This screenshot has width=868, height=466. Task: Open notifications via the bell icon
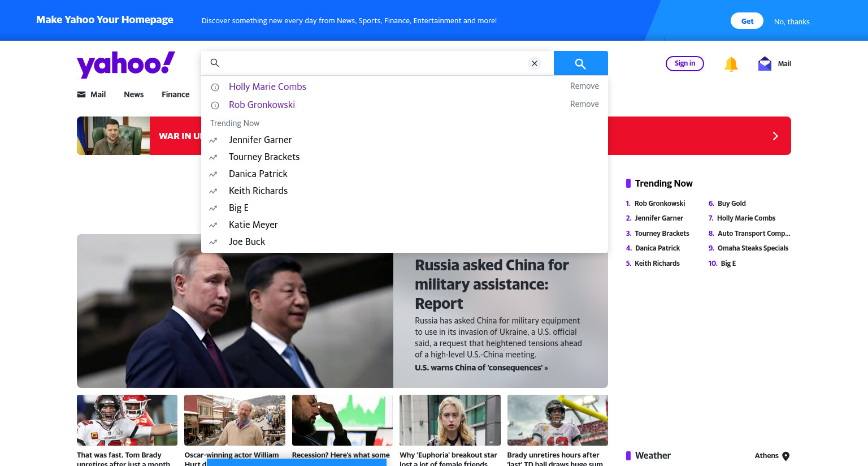pyautogui.click(x=731, y=64)
